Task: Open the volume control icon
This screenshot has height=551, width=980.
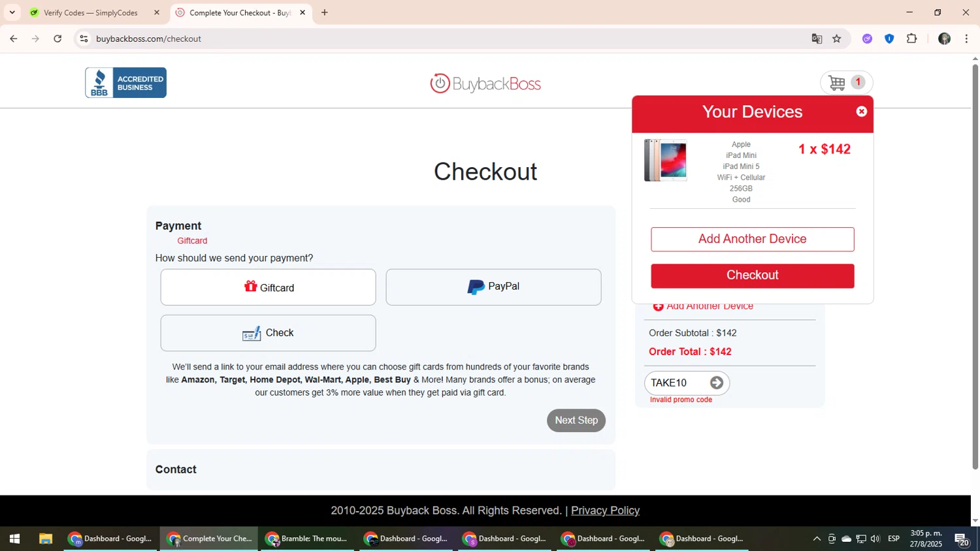Action: tap(875, 539)
